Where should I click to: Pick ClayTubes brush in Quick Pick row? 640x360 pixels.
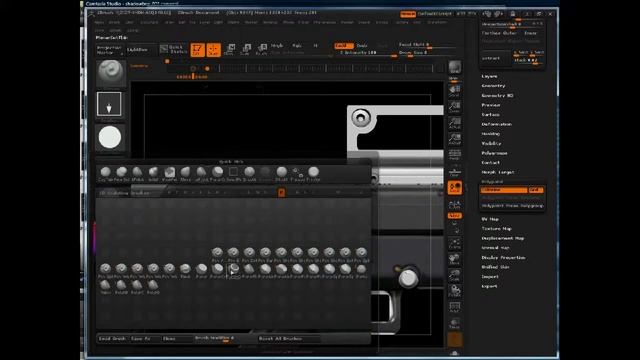(x=105, y=174)
